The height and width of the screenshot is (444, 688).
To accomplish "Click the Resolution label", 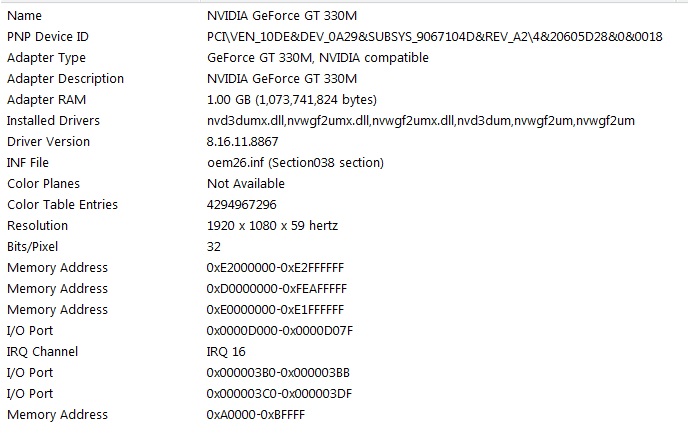I will click(38, 226).
